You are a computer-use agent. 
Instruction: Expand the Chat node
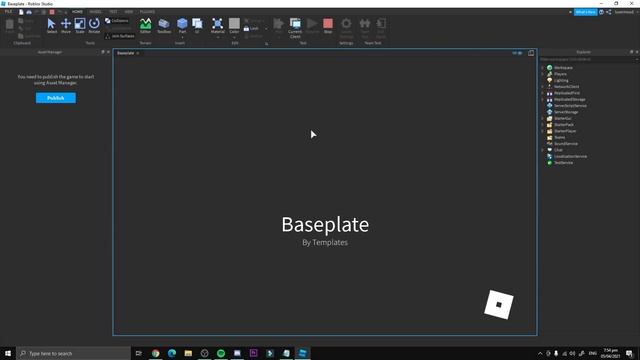[x=542, y=150]
